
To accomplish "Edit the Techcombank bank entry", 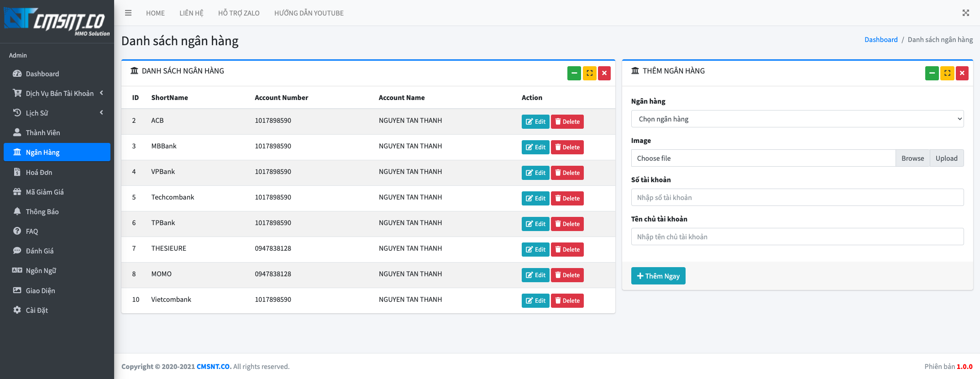I will coord(535,198).
